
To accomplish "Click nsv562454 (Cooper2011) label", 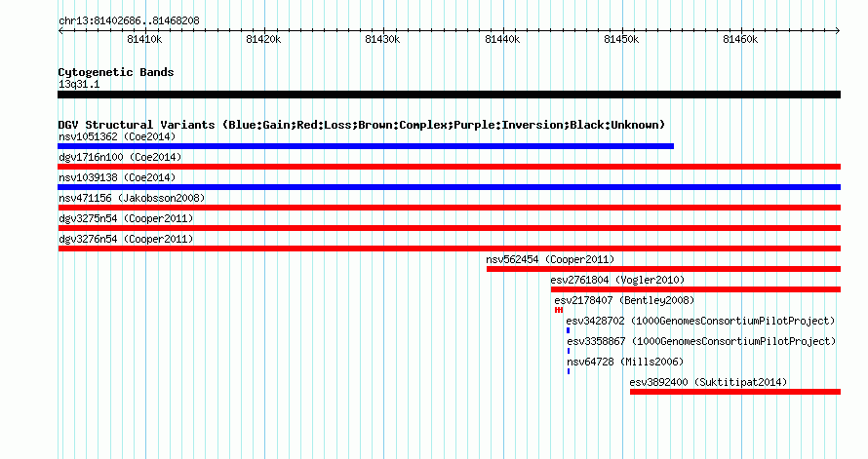I will tap(550, 259).
